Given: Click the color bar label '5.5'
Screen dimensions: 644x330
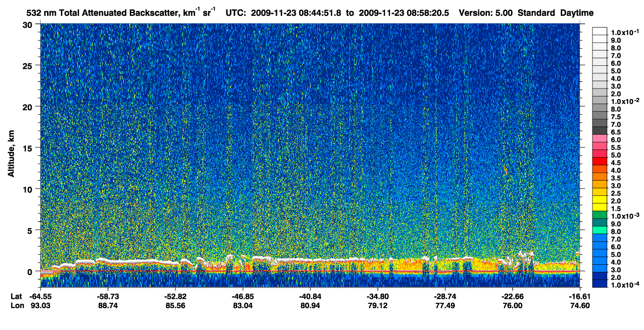Looking at the screenshot, I should pyautogui.click(x=617, y=147).
